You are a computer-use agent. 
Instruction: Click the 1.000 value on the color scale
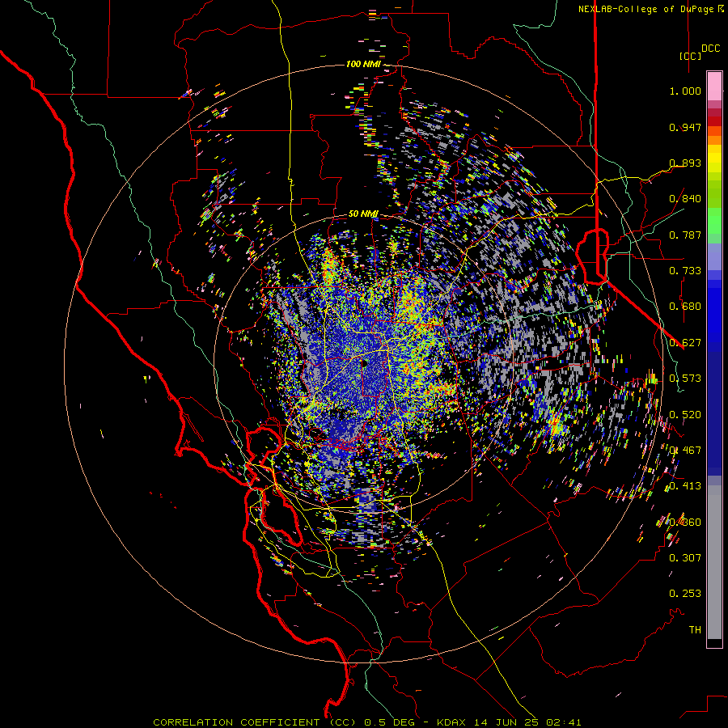coord(685,91)
